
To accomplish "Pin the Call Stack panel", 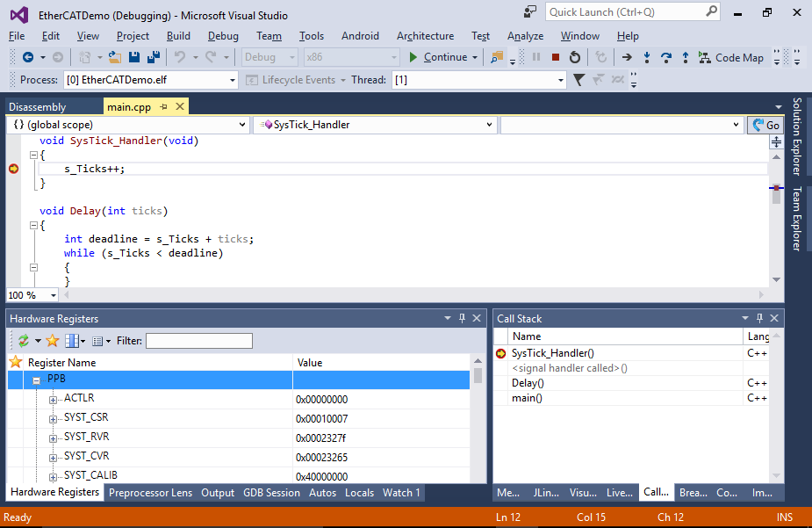I will point(759,318).
